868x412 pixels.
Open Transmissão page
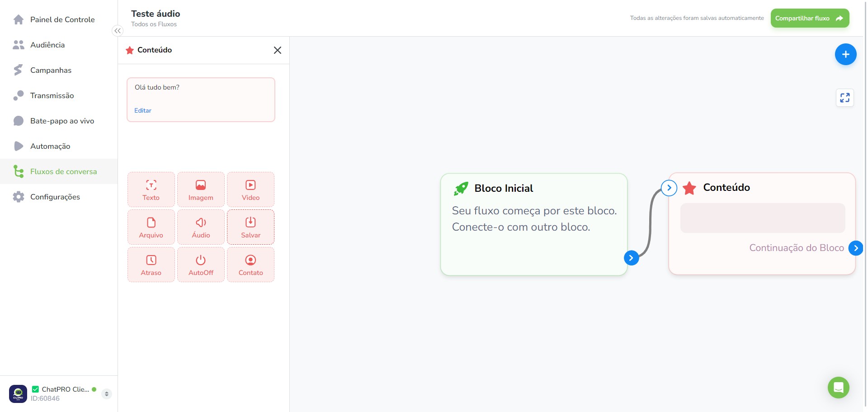59,95
